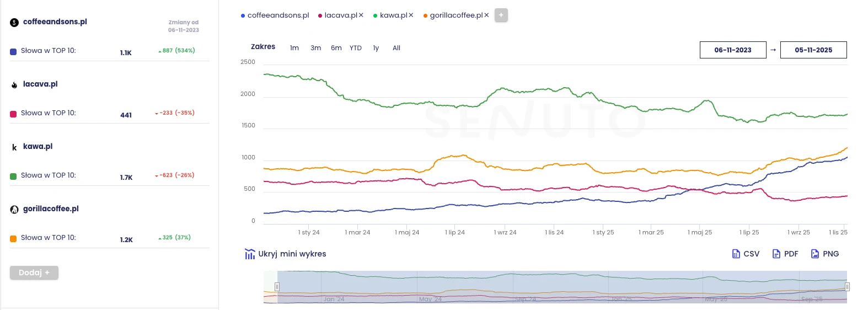The image size is (868, 310).
Task: Open the end date field 05-11-2025
Action: (813, 50)
